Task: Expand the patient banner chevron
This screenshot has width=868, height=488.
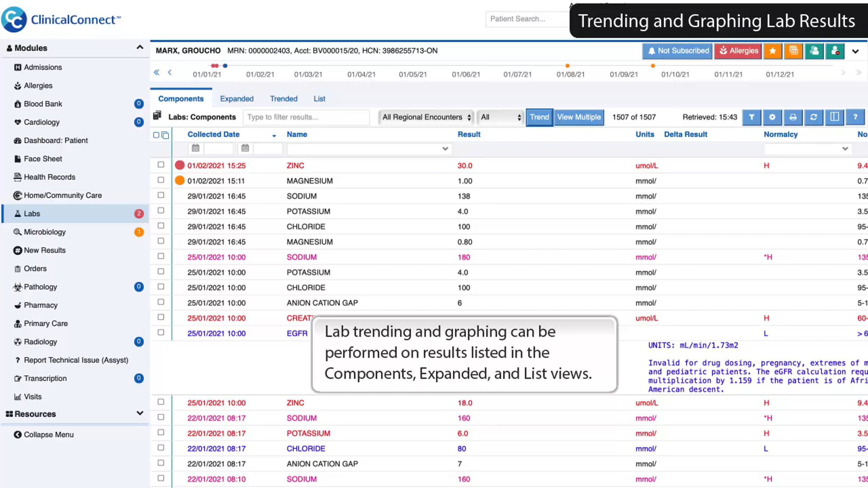Action: coord(855,51)
